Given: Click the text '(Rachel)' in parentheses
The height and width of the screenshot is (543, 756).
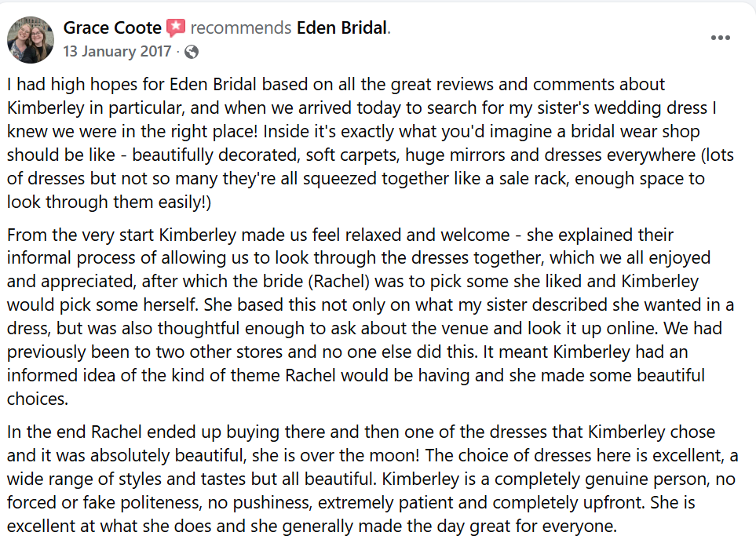Looking at the screenshot, I should [x=338, y=282].
